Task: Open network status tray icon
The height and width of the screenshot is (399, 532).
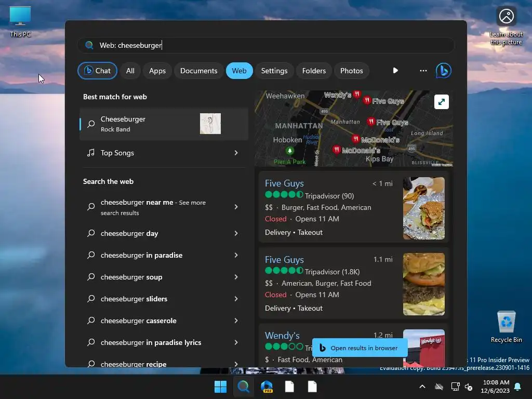Action: click(x=455, y=387)
